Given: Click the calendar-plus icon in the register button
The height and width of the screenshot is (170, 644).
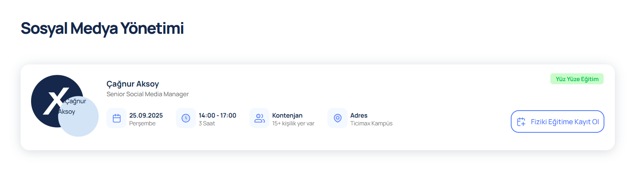Looking at the screenshot, I should click(521, 122).
